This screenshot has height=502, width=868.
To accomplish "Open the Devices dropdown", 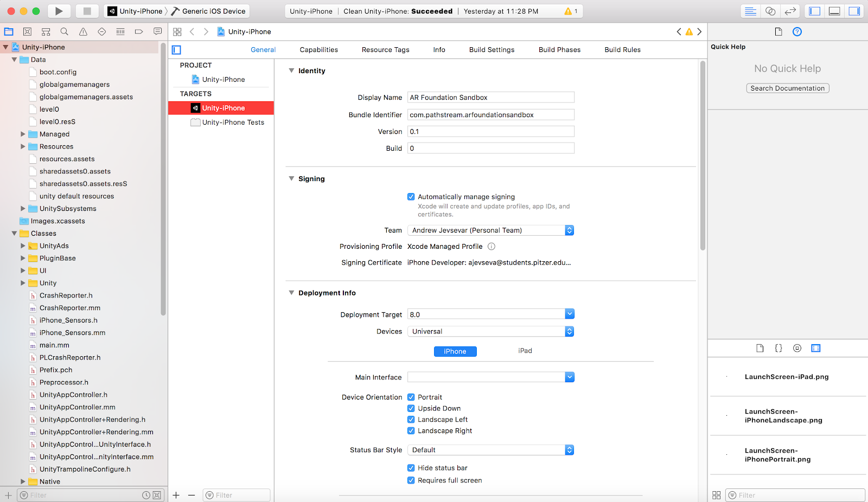I will [490, 331].
